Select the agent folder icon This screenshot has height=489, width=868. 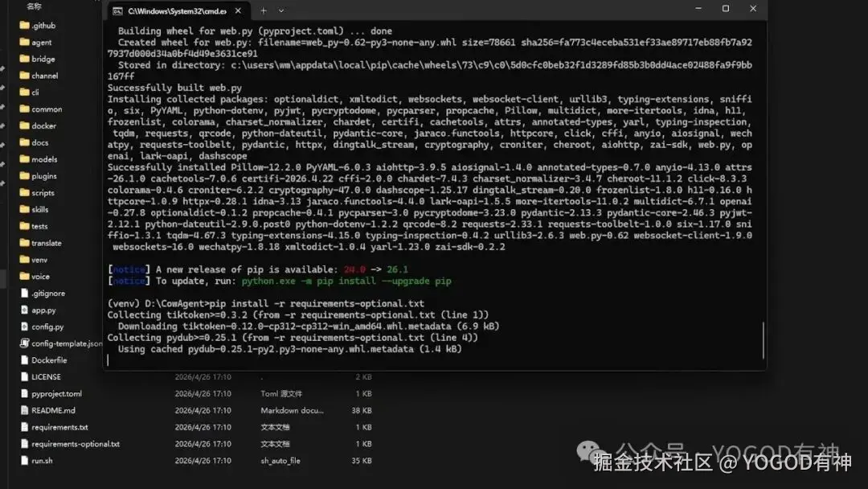tap(24, 42)
